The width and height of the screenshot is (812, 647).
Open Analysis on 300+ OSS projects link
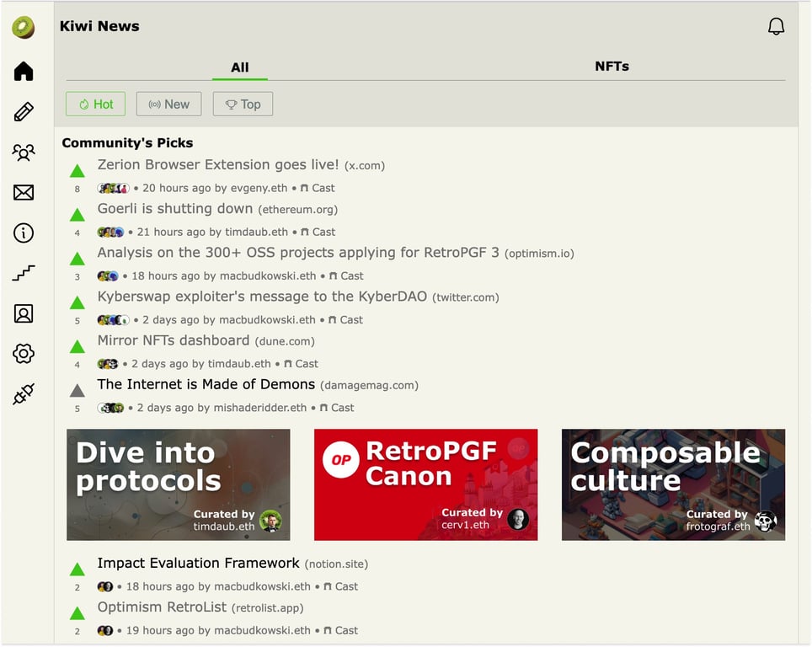[298, 252]
